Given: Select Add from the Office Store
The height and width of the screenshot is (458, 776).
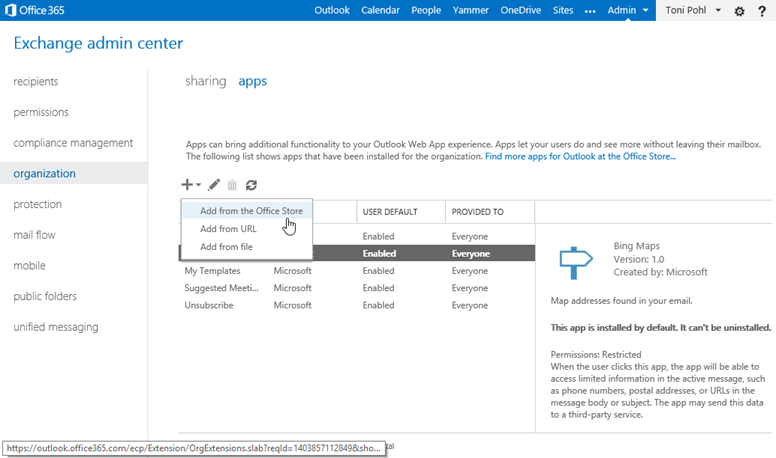Looking at the screenshot, I should click(x=251, y=211).
